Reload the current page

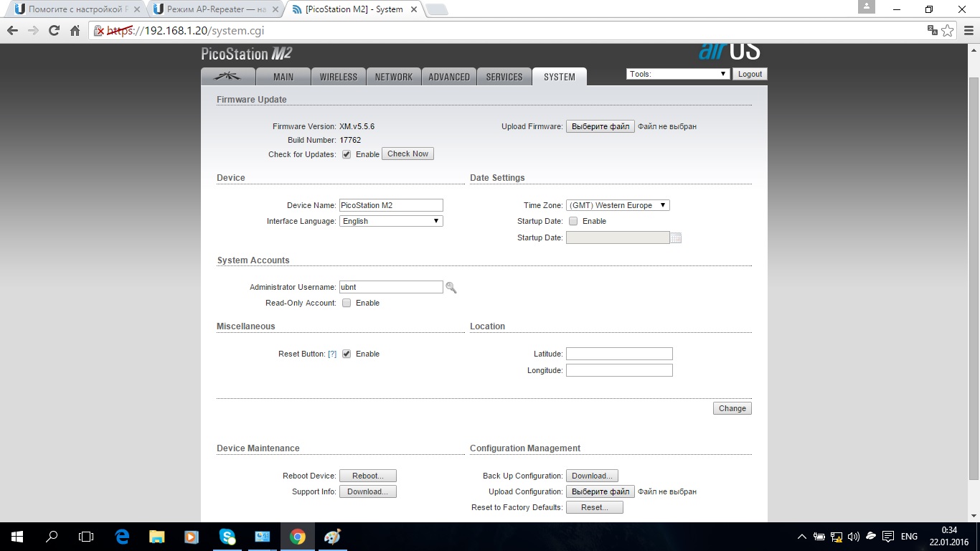[54, 31]
